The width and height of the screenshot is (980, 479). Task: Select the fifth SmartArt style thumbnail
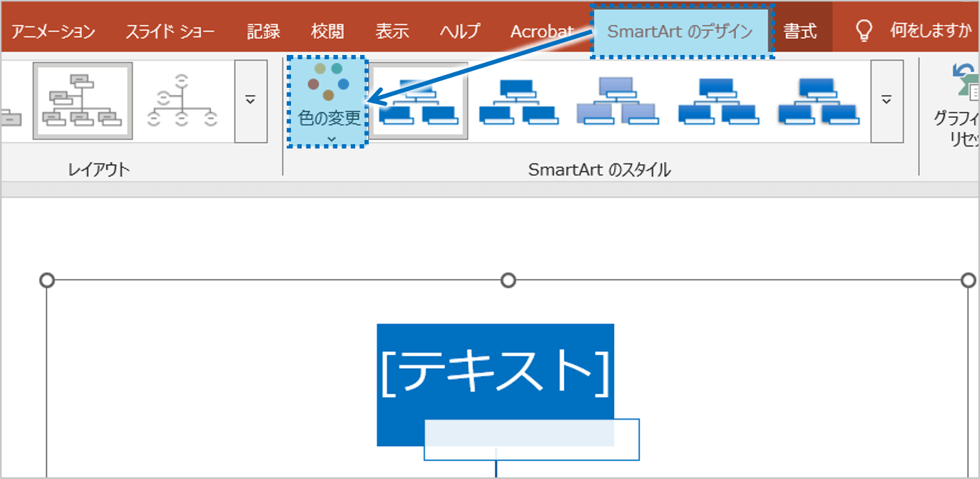(818, 101)
